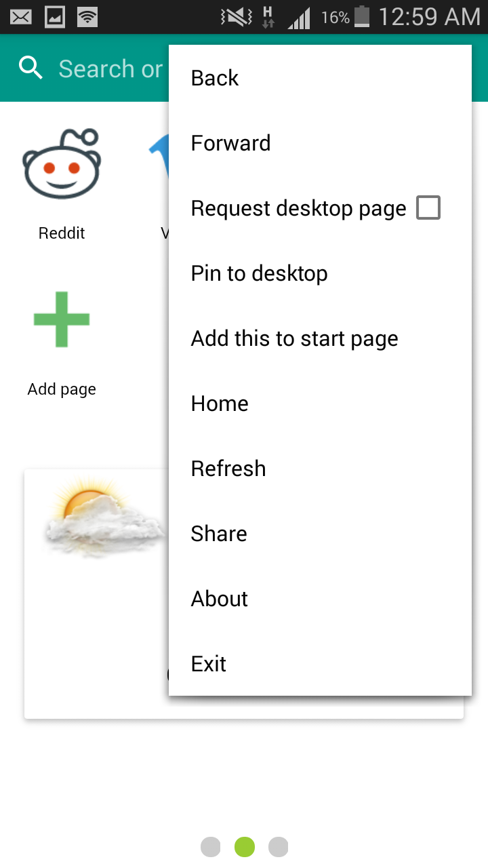Open the Reddit shortcut icon
Image resolution: width=488 pixels, height=868 pixels.
(62, 163)
